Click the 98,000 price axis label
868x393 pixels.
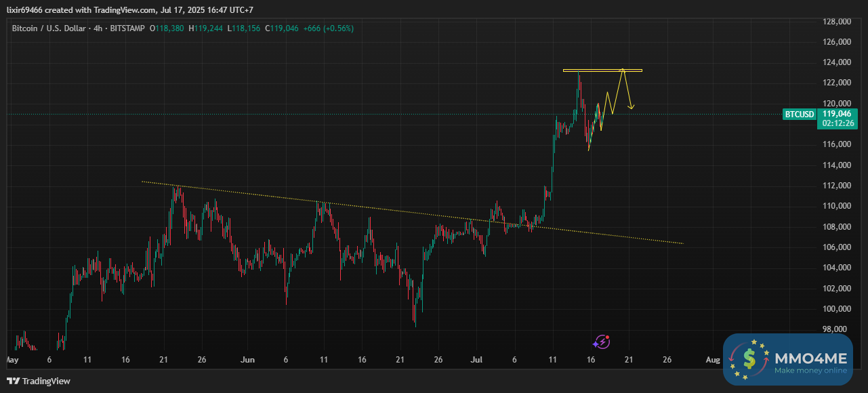pyautogui.click(x=838, y=329)
